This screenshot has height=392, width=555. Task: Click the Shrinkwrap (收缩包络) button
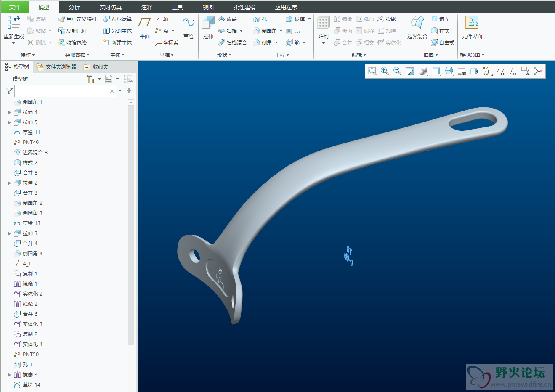(72, 42)
